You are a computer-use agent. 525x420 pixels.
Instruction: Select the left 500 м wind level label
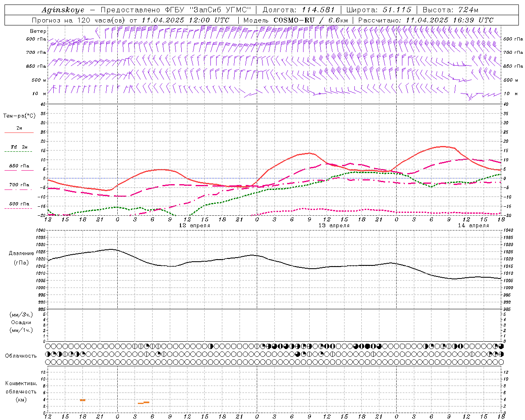click(x=39, y=80)
